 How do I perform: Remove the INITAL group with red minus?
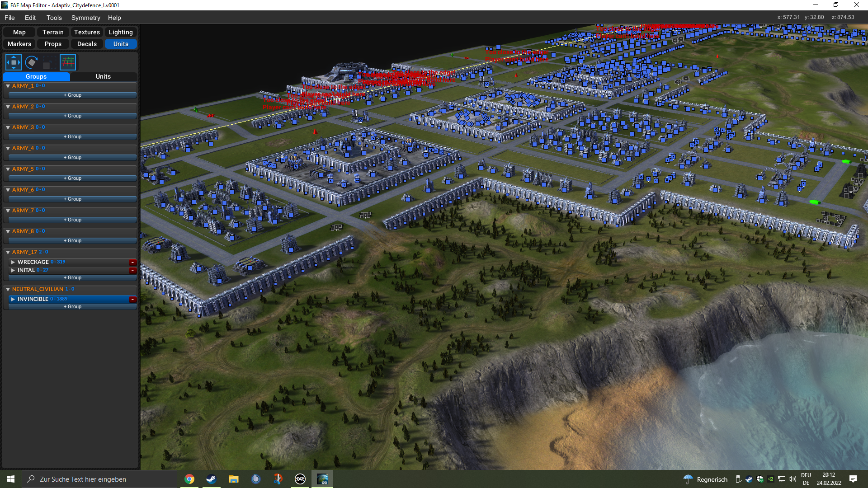(132, 270)
